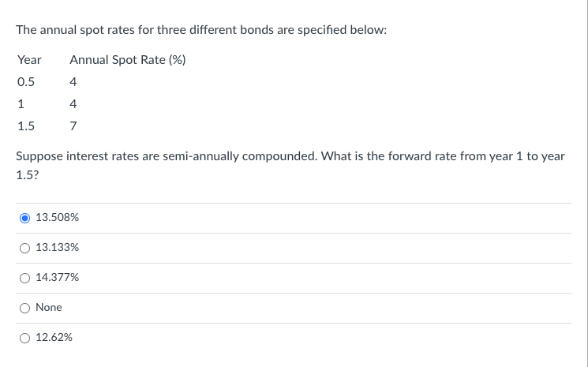Click the spot rate value 7
This screenshot has width=588, height=367.
73,125
